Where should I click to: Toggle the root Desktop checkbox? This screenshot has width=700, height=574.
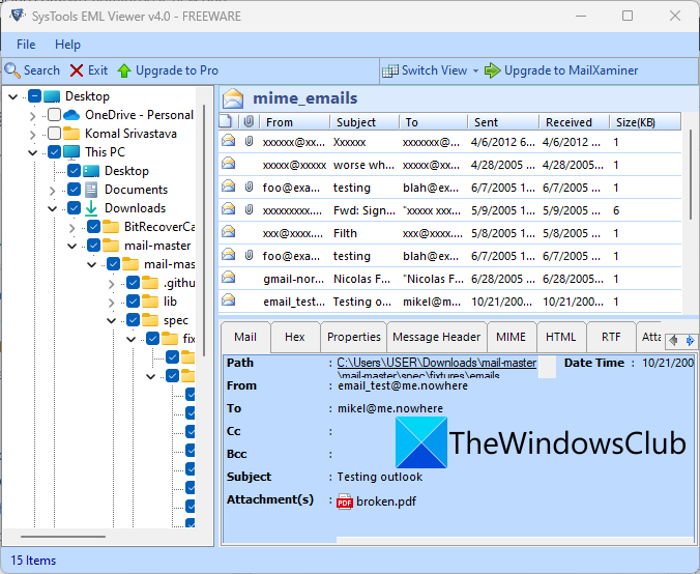34,96
